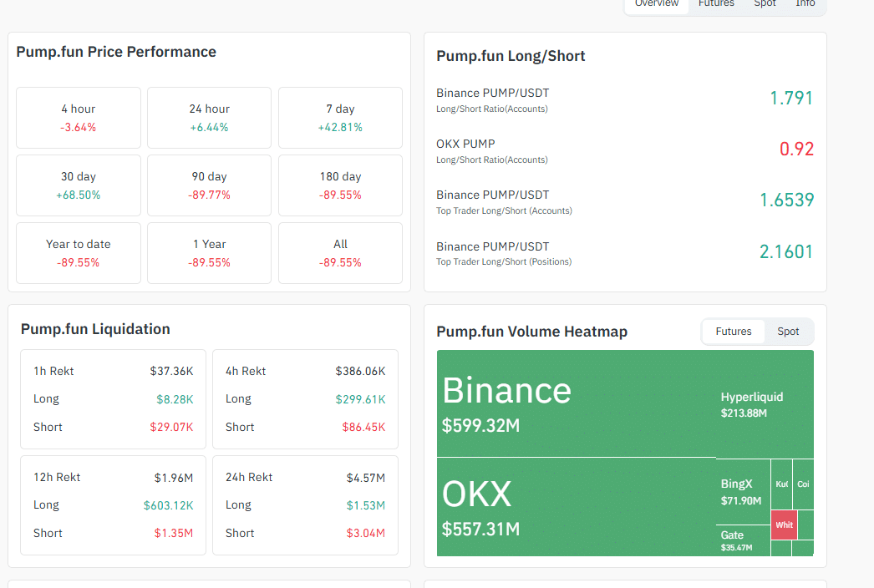Click the 2.1601 top trader positions value
874x588 pixels.
[786, 252]
